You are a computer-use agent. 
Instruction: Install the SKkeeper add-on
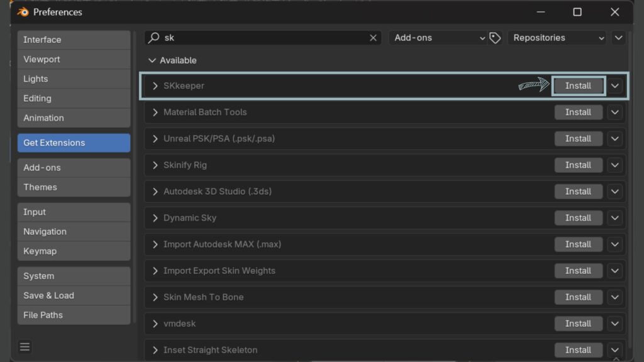tap(579, 85)
